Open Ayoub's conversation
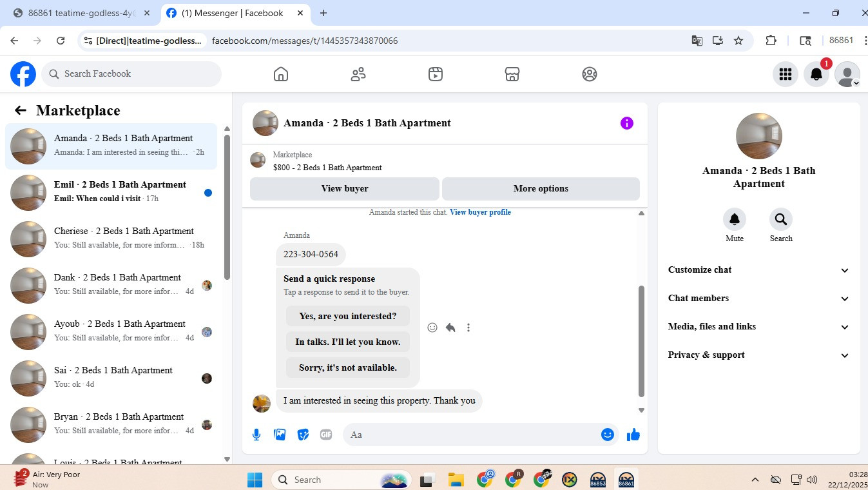 coord(111,332)
